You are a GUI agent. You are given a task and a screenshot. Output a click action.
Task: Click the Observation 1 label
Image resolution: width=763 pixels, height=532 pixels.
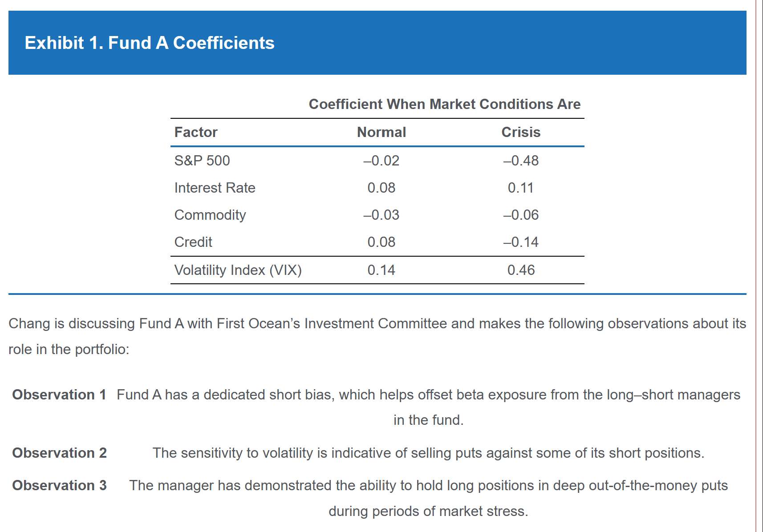pyautogui.click(x=59, y=395)
